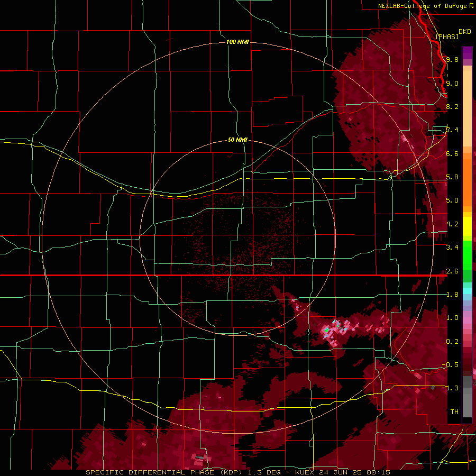Pick the orange segment of the color bar

[467, 182]
